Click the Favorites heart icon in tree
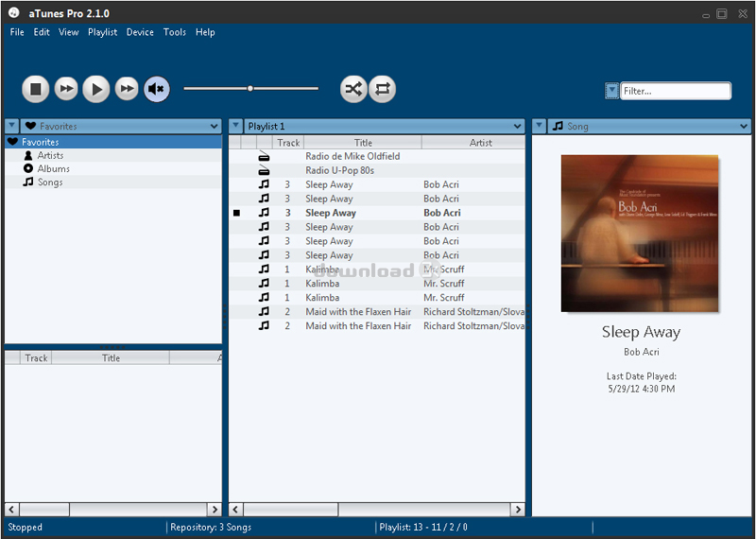This screenshot has width=756, height=539. click(x=12, y=142)
